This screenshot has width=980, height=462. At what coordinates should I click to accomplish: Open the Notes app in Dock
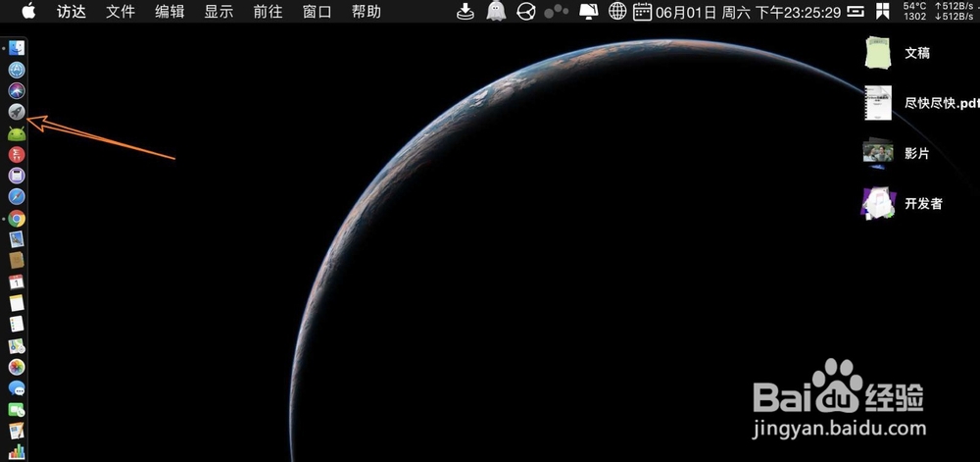point(17,303)
